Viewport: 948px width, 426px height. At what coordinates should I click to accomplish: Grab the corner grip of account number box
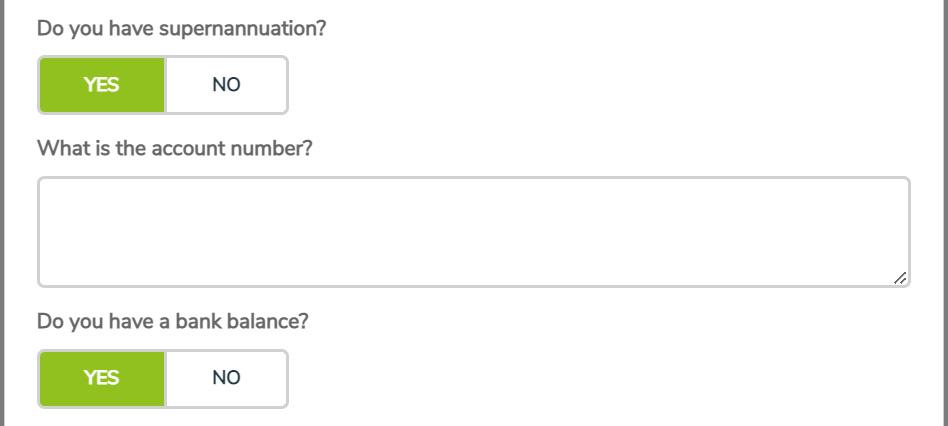tap(900, 278)
